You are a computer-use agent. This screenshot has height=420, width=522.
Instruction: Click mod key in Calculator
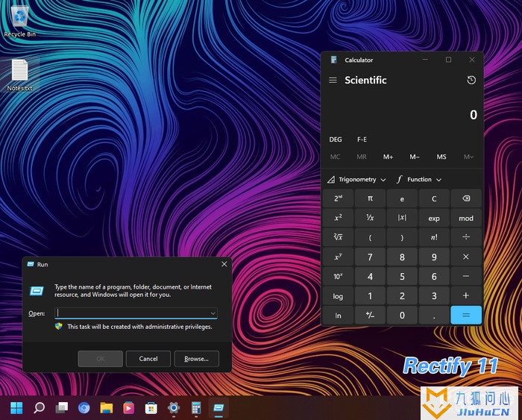[466, 218]
